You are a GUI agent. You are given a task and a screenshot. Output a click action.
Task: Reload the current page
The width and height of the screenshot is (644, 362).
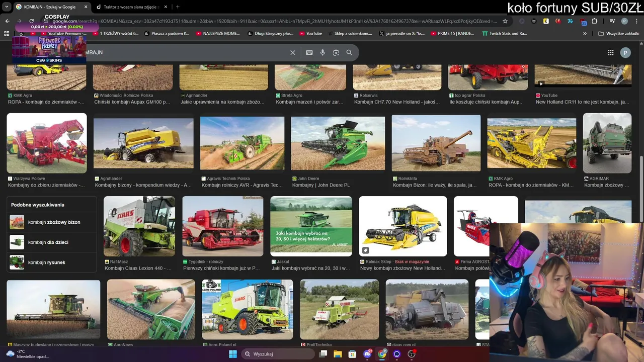click(31, 21)
